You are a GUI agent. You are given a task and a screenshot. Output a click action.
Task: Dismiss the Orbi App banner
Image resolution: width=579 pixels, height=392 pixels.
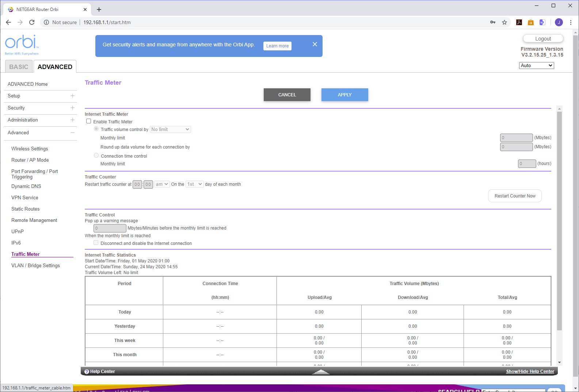point(315,44)
